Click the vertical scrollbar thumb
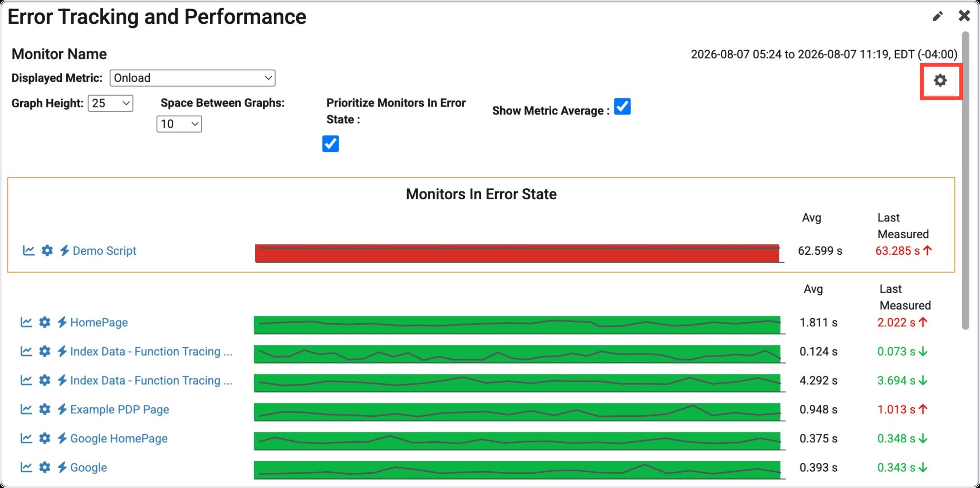This screenshot has width=980, height=488. 965,180
